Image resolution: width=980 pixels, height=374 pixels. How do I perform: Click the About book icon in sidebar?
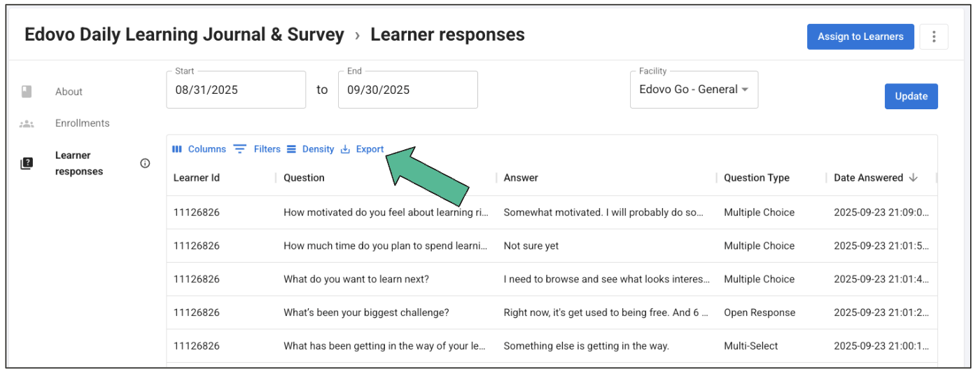coord(27,91)
